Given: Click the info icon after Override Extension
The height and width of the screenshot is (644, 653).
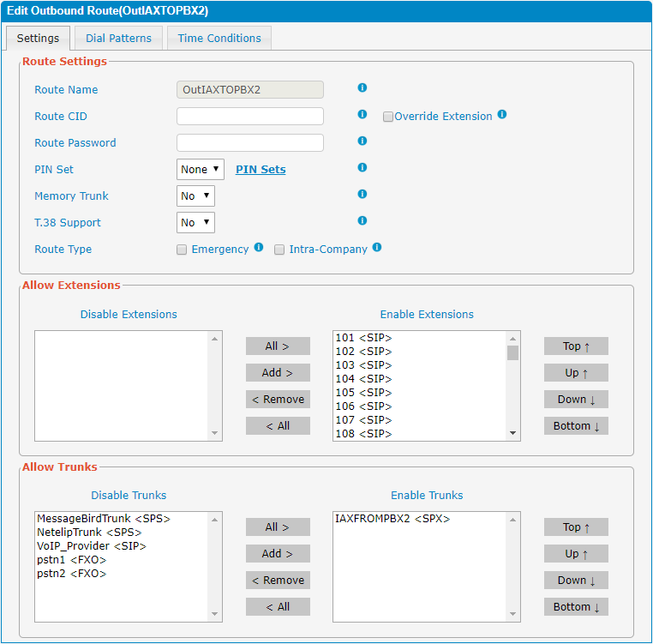Looking at the screenshot, I should [x=502, y=115].
